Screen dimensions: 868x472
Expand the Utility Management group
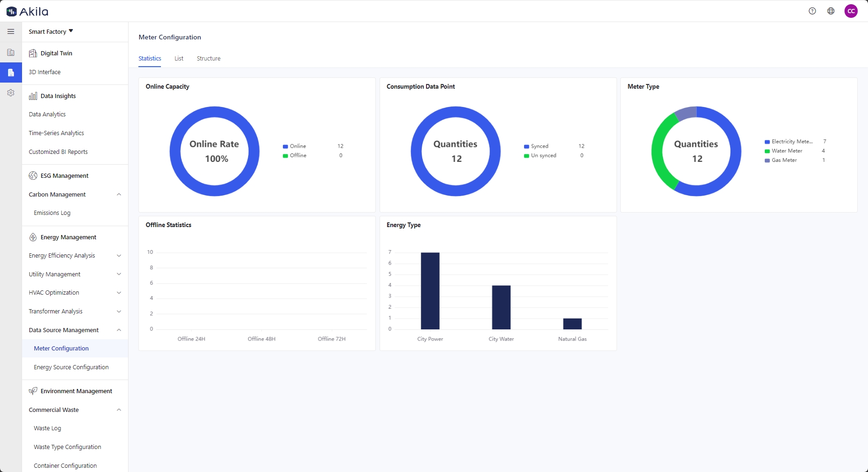click(119, 274)
